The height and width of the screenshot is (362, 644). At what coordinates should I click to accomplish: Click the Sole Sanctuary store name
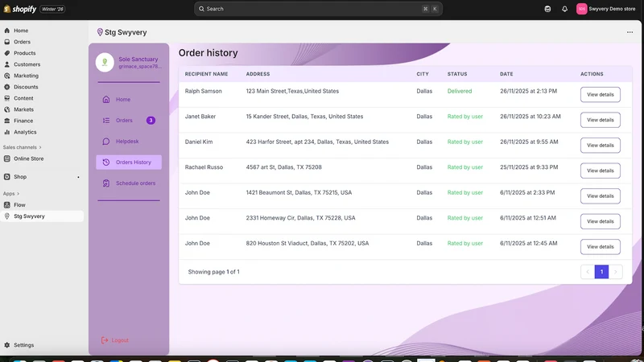[138, 59]
